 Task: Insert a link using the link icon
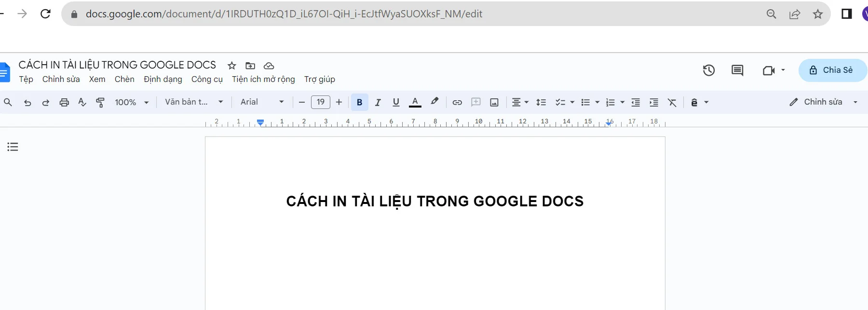pos(457,102)
